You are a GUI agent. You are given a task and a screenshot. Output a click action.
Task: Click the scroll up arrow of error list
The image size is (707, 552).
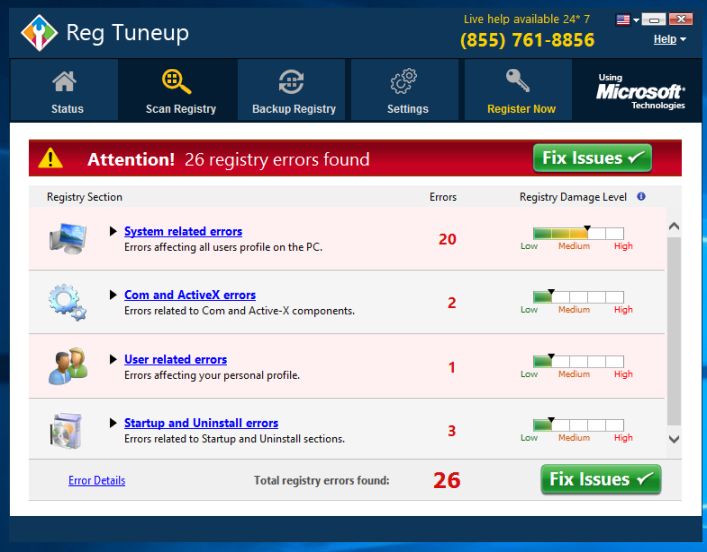[674, 226]
